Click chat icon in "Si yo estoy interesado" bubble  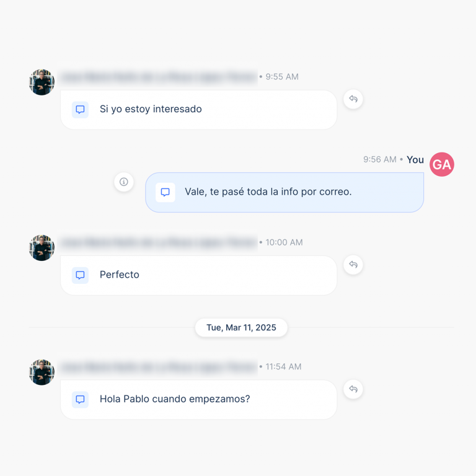(x=80, y=110)
